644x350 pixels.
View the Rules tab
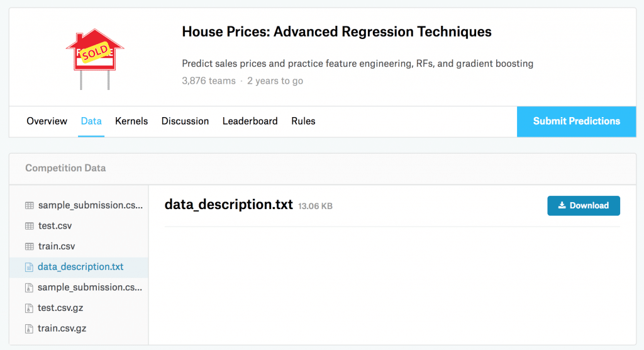pyautogui.click(x=304, y=121)
